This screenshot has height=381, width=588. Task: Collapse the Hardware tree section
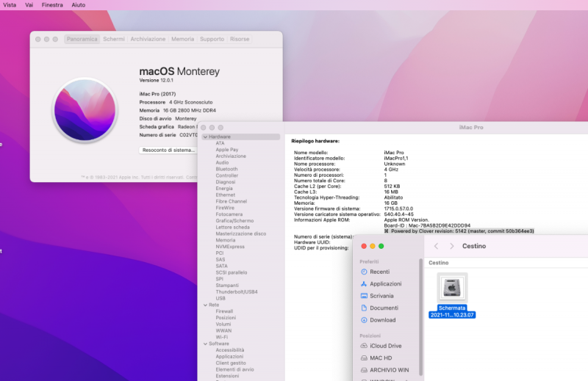click(x=204, y=137)
